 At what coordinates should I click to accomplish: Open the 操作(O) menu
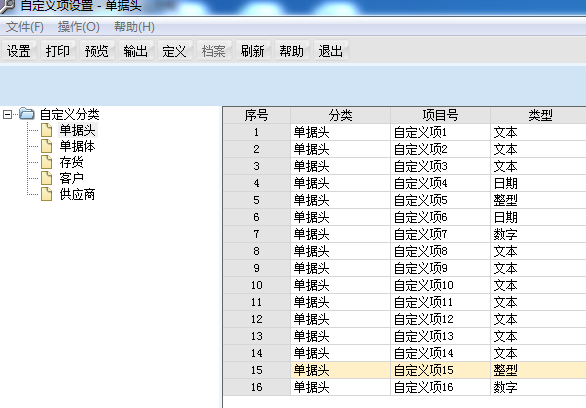78,27
